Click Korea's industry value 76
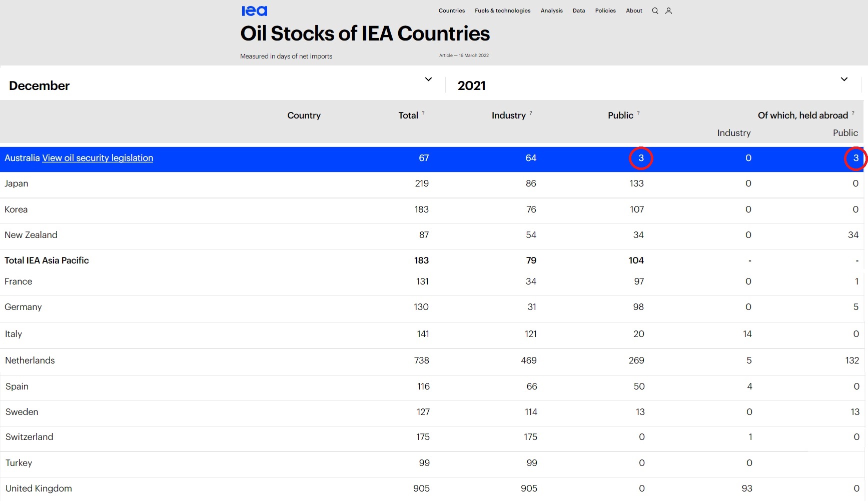 531,209
